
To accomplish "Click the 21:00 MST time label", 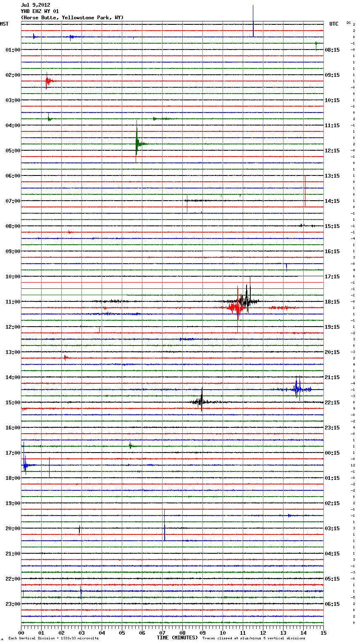I will [13, 554].
